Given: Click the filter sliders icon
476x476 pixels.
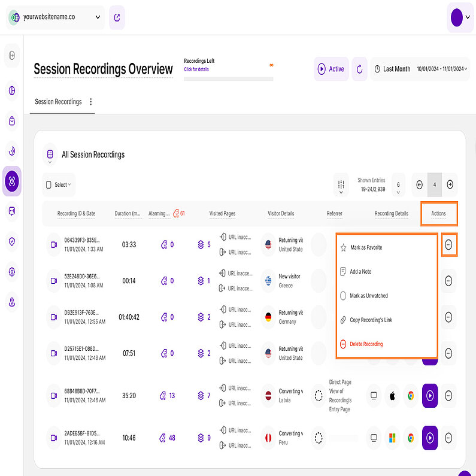Looking at the screenshot, I should 341,184.
